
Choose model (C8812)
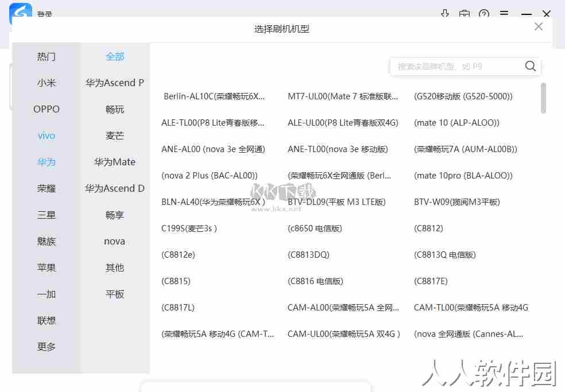(428, 228)
